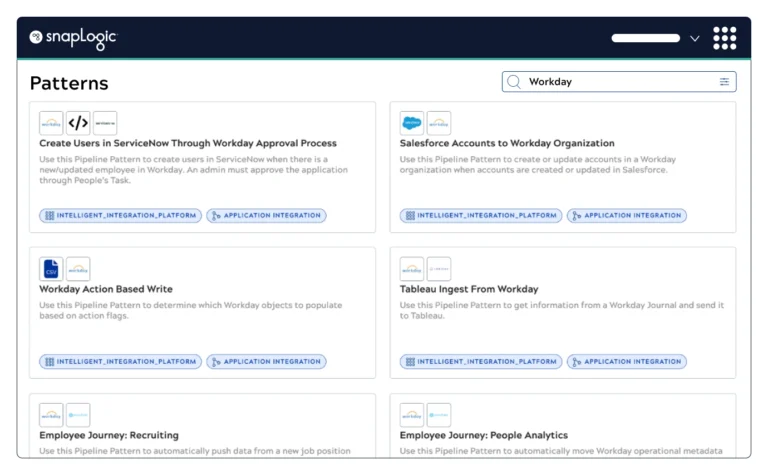Open Tableau Ingest From Workday pattern

[469, 289]
